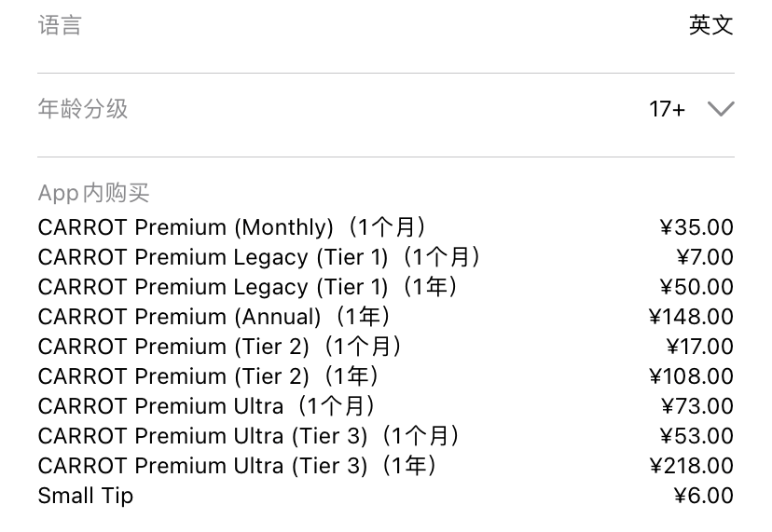Click the ¥6.00 tip price

tap(704, 496)
